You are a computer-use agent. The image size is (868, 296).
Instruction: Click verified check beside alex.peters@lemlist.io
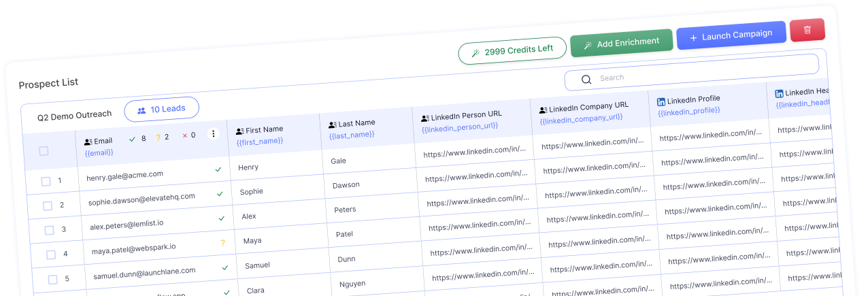(x=221, y=218)
